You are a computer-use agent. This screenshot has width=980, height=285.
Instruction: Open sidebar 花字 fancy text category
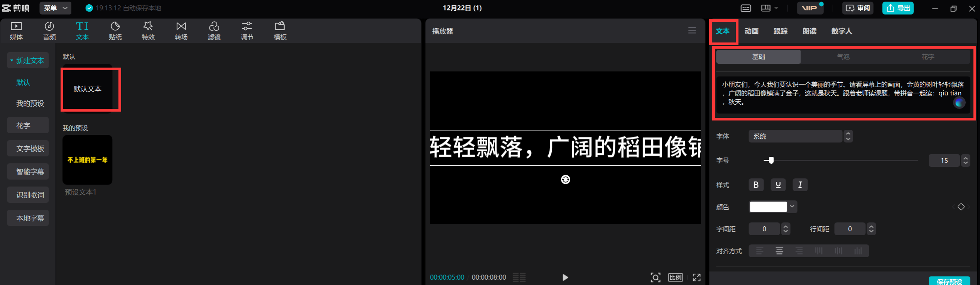28,126
